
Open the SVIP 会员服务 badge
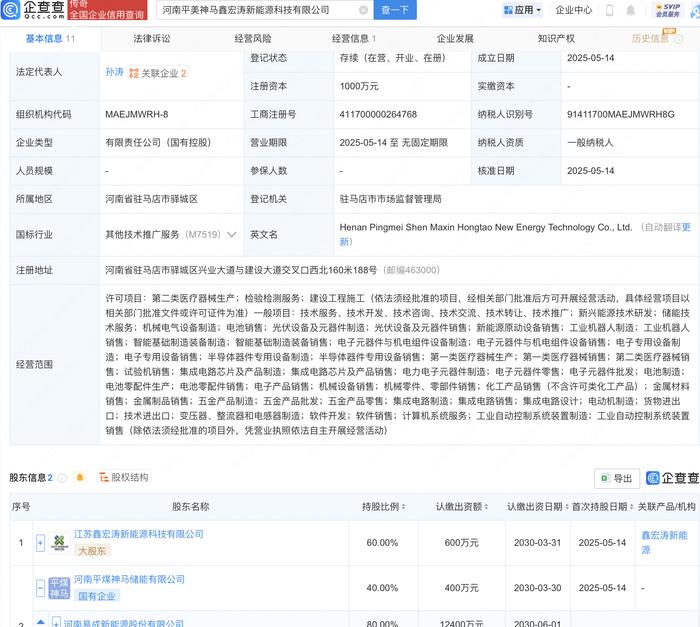pyautogui.click(x=668, y=10)
